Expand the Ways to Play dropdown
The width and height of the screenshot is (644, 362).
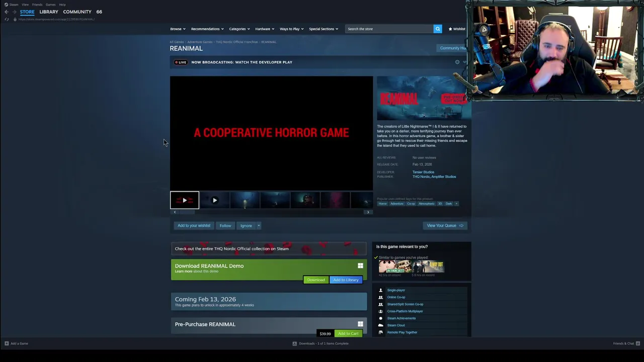[x=292, y=29]
